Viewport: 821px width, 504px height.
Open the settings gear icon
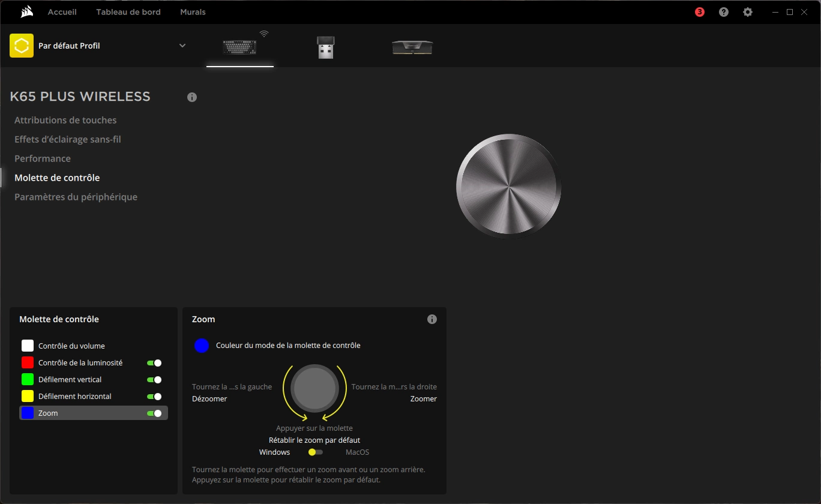click(748, 12)
